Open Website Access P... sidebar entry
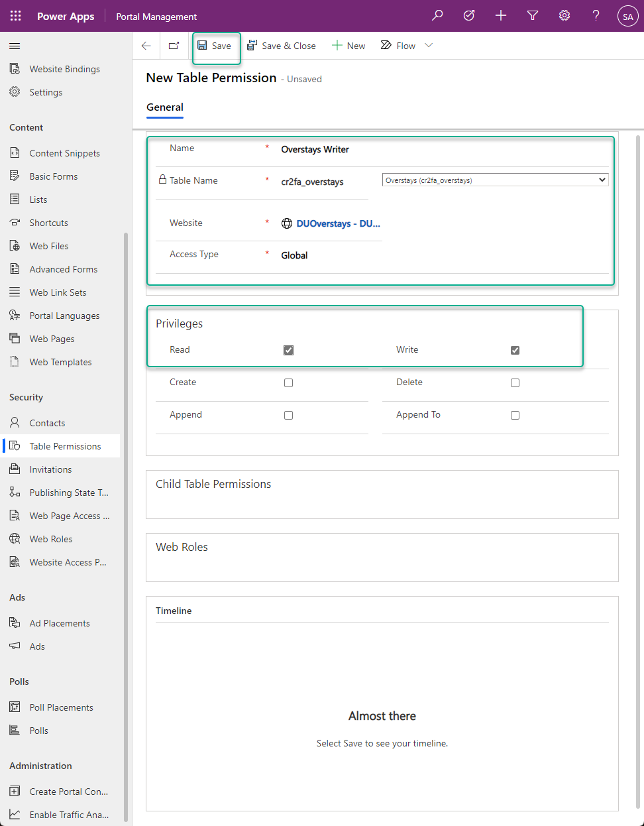 click(68, 562)
